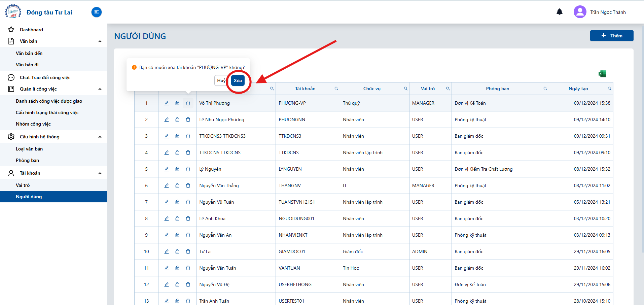Search icon in Chức vụ column header
This screenshot has height=305, width=644.
point(405,89)
